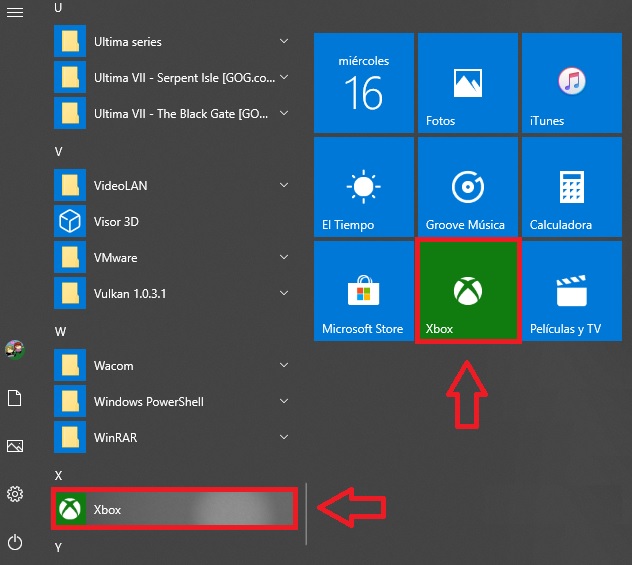Open the calendar tile showing miércoles 16
Viewport: 632px width, 565px height.
click(x=364, y=83)
